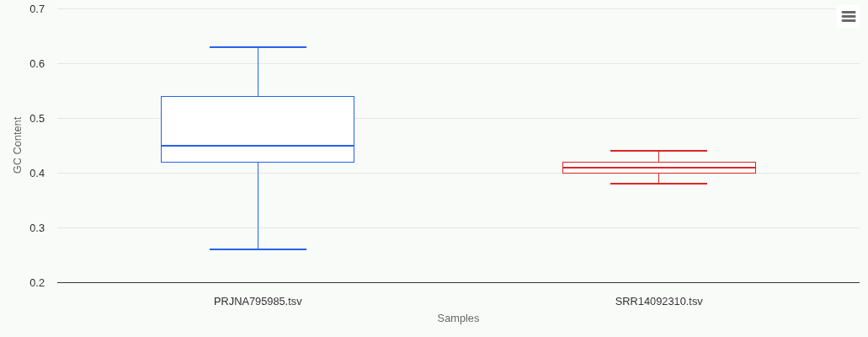Click the 0.4 y-axis tick label
The image size is (868, 337).
point(37,174)
